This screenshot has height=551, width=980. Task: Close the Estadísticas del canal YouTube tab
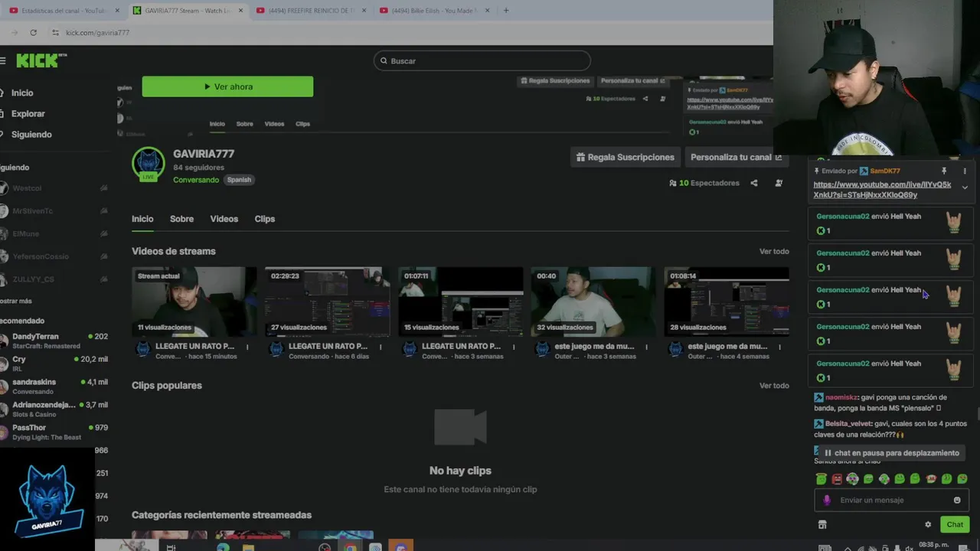[116, 11]
